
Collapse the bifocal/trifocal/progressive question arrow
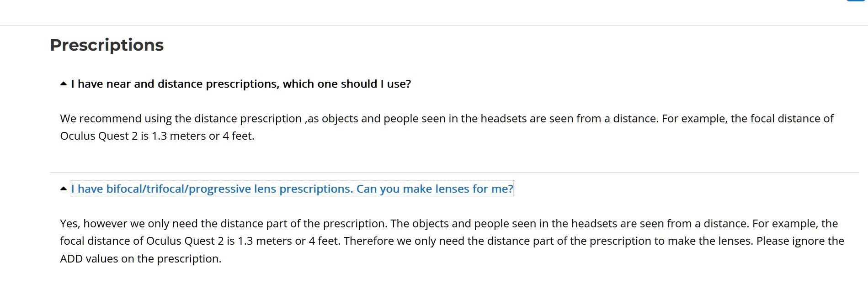pyautogui.click(x=64, y=189)
